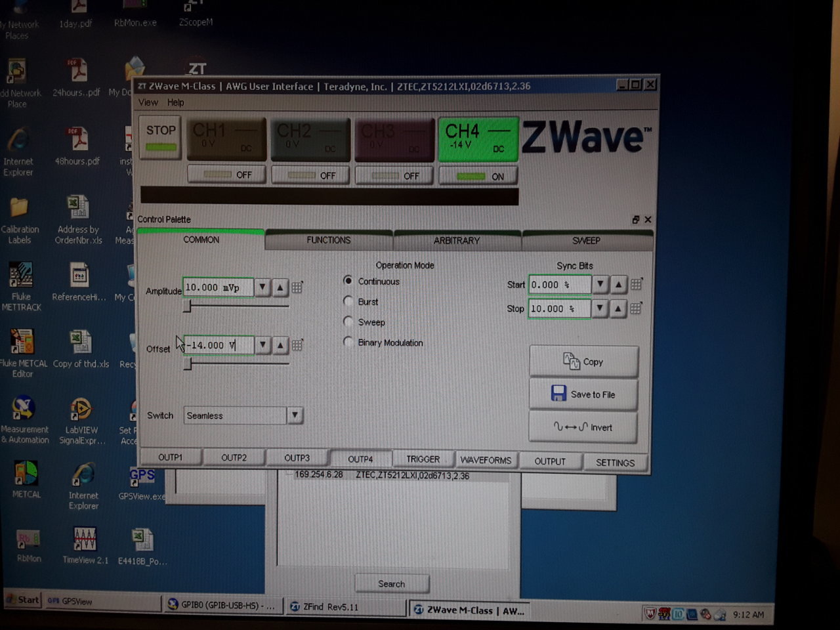The height and width of the screenshot is (630, 840).
Task: Open RbMon desktop icon
Action: click(x=28, y=546)
